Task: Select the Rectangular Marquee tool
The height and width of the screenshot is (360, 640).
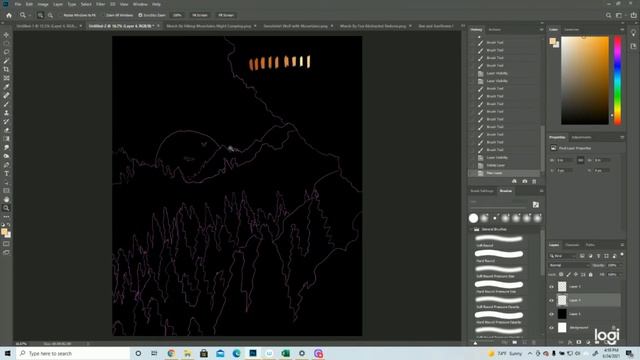Action: tap(6, 44)
